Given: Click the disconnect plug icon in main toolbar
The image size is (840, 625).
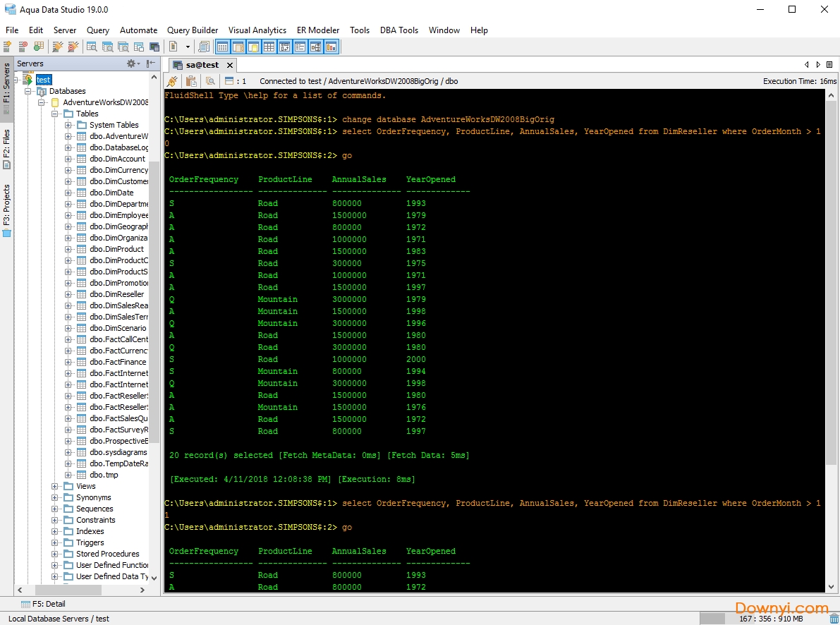Looking at the screenshot, I should (73, 47).
